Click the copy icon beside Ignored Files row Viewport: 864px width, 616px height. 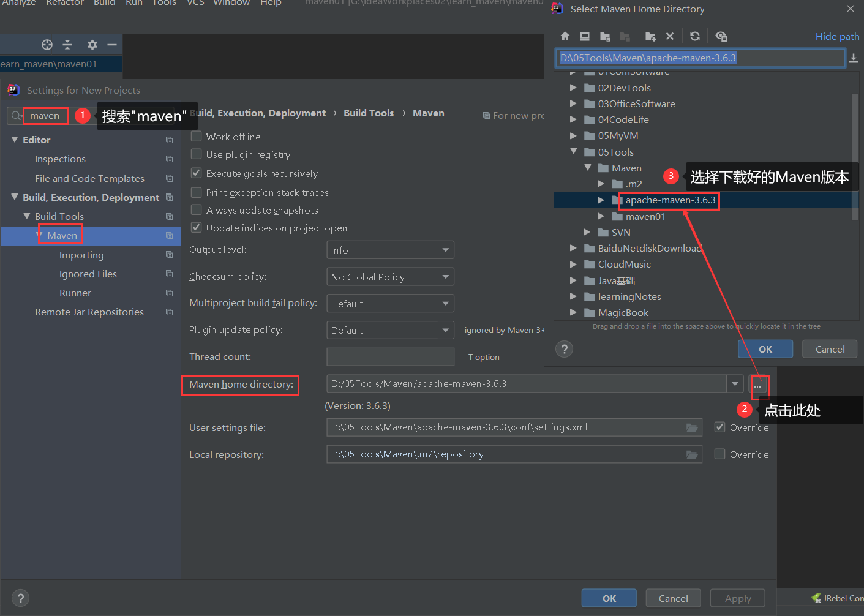pyautogui.click(x=169, y=274)
